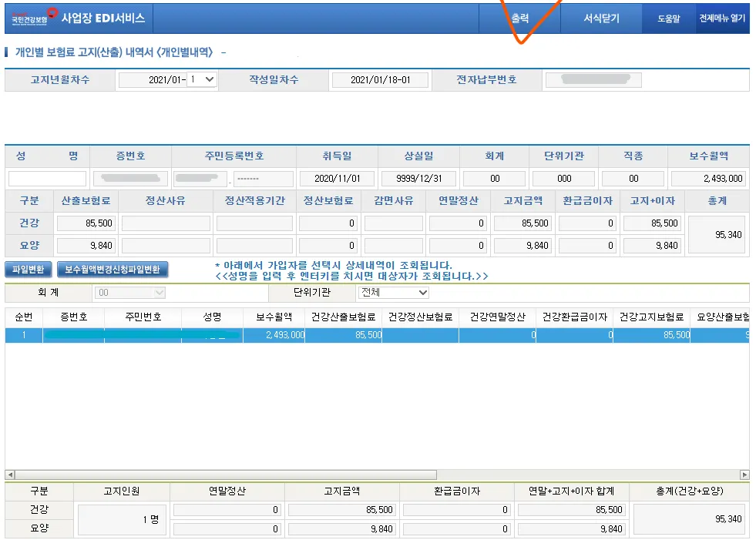Image resolution: width=756 pixels, height=540 pixels.
Task: Click the 건강연말정산 column header
Action: click(498, 317)
